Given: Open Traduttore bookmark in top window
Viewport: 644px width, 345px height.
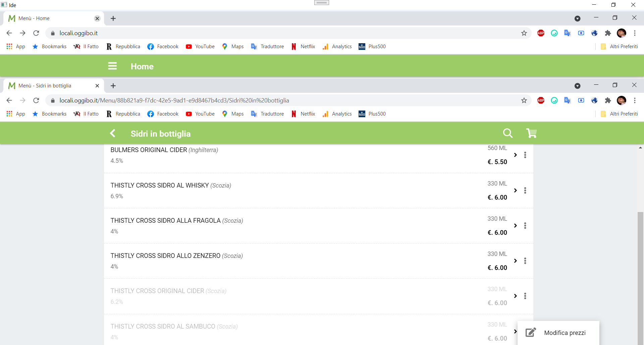Looking at the screenshot, I should [x=268, y=47].
